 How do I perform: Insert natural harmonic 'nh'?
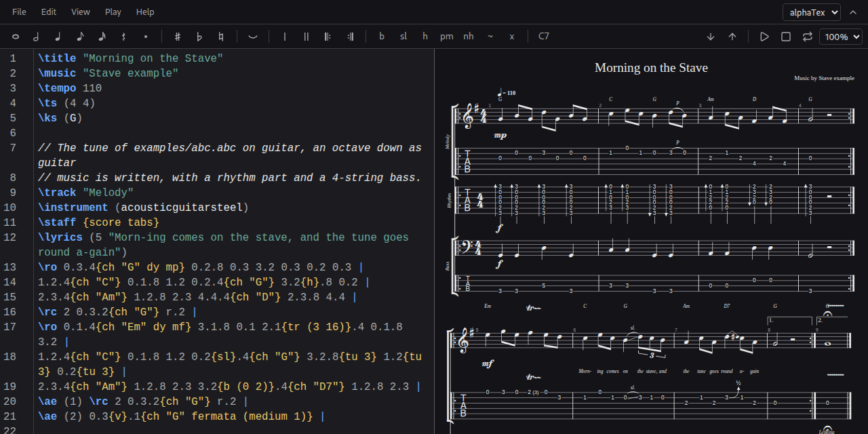click(469, 37)
